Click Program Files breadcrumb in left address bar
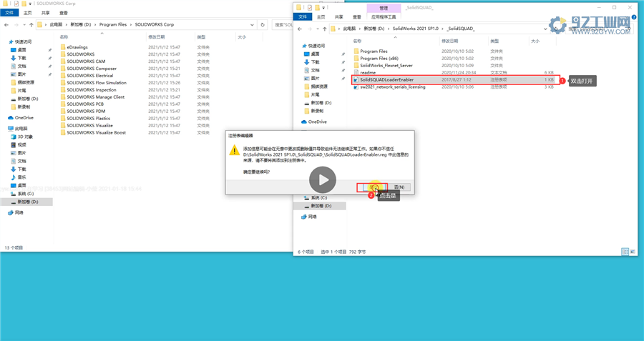The height and width of the screenshot is (341, 644). pos(113,24)
